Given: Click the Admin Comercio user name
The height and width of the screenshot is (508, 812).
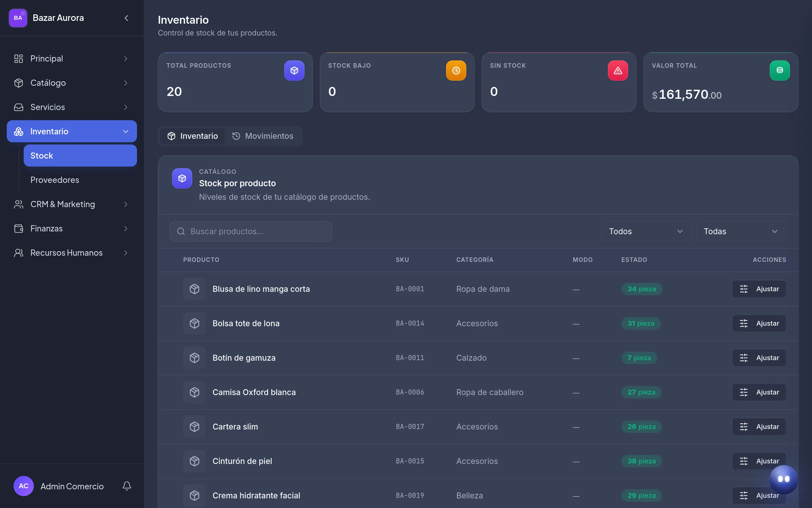Looking at the screenshot, I should click(72, 486).
